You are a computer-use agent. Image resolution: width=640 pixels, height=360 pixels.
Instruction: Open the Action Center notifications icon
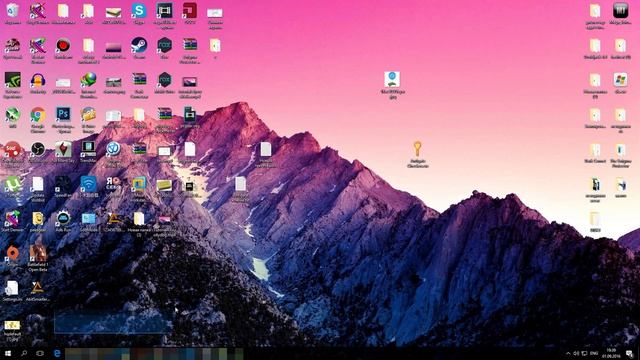pos(630,353)
